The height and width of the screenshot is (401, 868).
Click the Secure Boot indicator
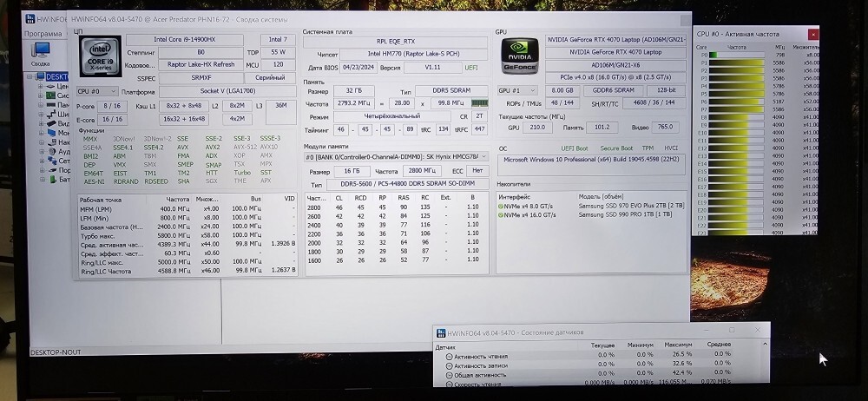point(616,148)
